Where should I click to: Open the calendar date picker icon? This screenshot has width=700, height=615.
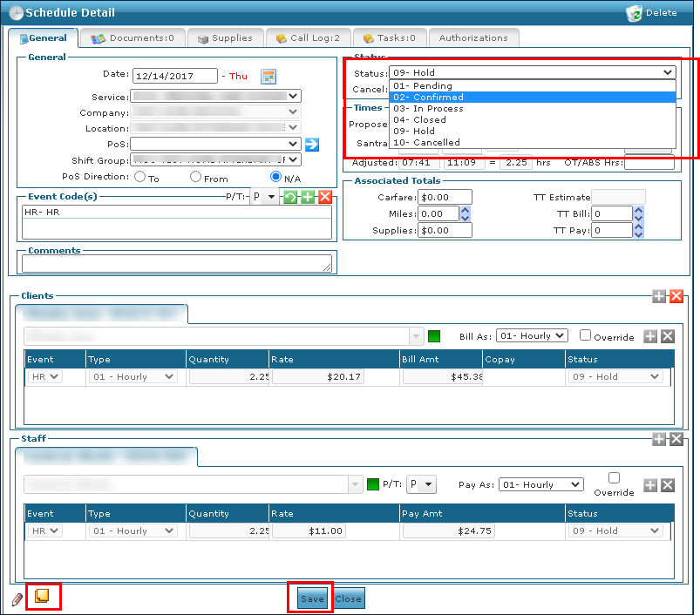coord(268,77)
